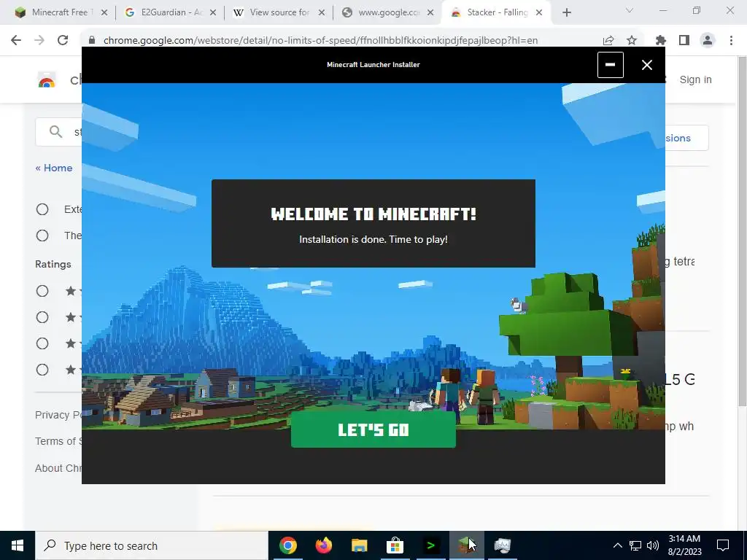Close the View source for tab
Viewport: 747px width, 560px height.
point(322,13)
